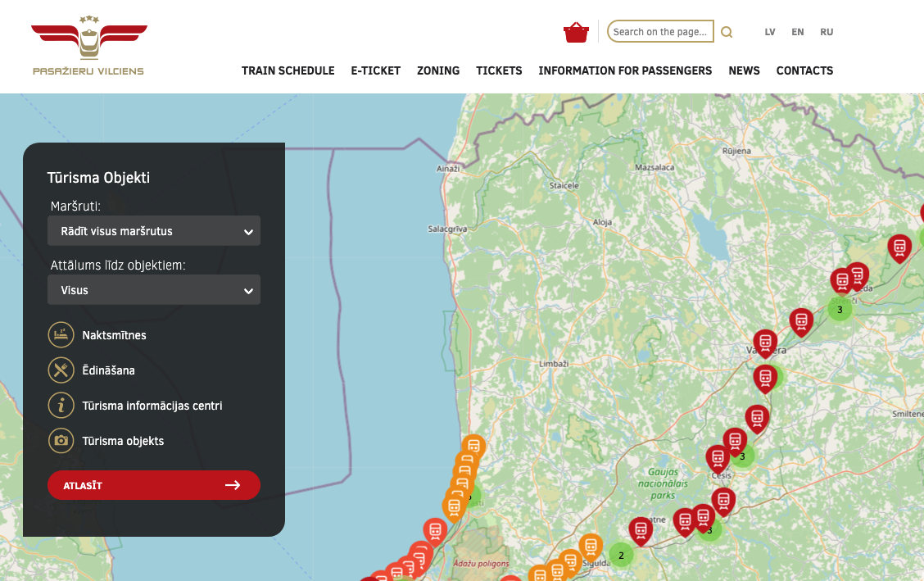The height and width of the screenshot is (581, 924).
Task: Click the Pasažieru Vilciens logo
Action: (88, 46)
